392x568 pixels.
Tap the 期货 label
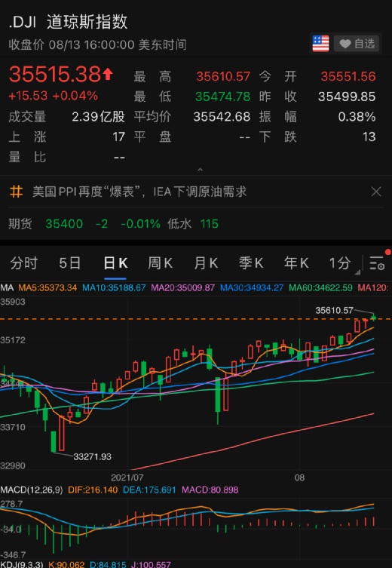[20, 224]
